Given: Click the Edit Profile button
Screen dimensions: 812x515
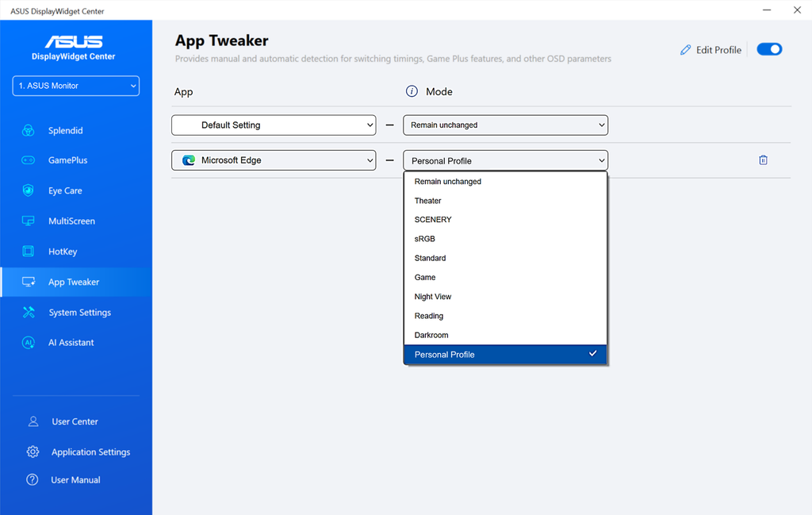Looking at the screenshot, I should pos(710,50).
